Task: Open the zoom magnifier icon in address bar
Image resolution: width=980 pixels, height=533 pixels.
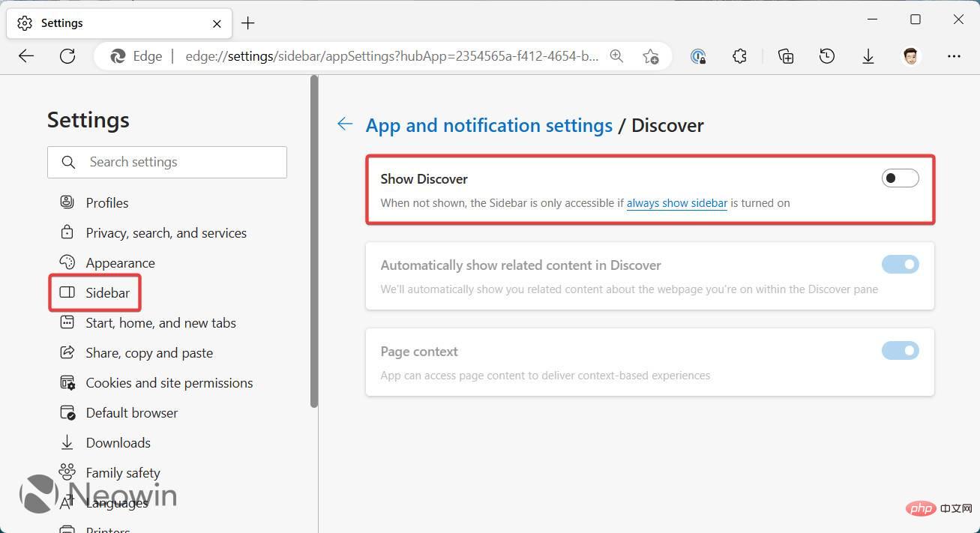Action: click(616, 56)
